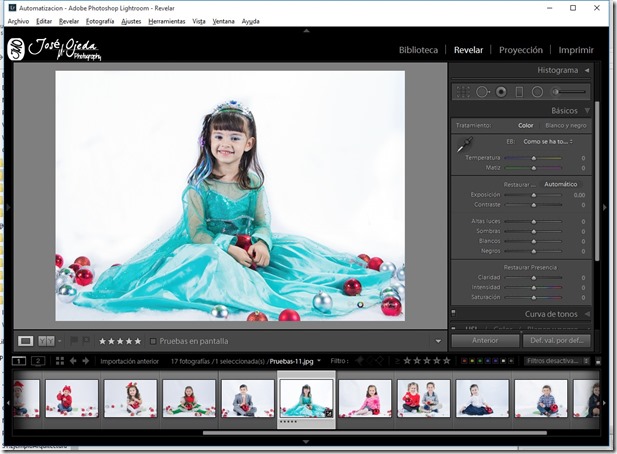Filter by flag status icons
Screen dimensions: 617x454
coord(369,360)
